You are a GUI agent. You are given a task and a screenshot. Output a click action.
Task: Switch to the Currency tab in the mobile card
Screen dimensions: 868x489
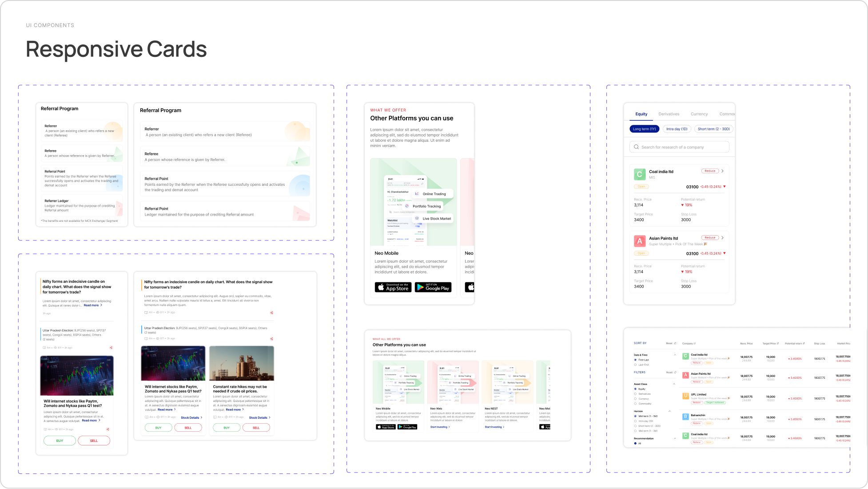[x=699, y=114]
